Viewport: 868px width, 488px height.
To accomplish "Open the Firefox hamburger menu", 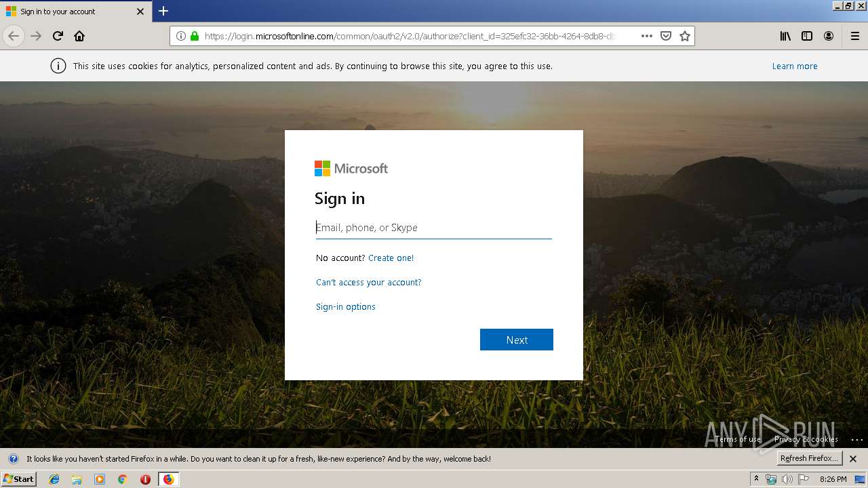I will click(x=854, y=36).
